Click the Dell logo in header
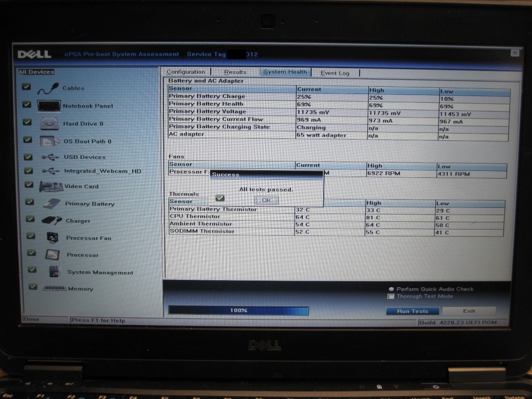This screenshot has width=532, height=399. click(34, 54)
